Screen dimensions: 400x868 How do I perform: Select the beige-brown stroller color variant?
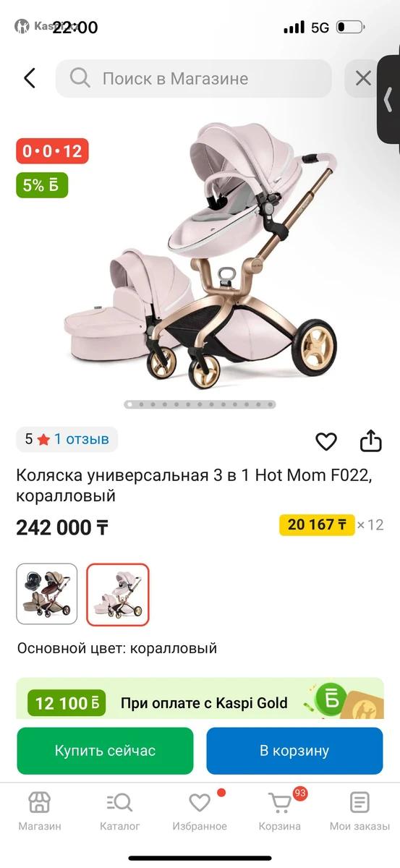click(x=47, y=594)
